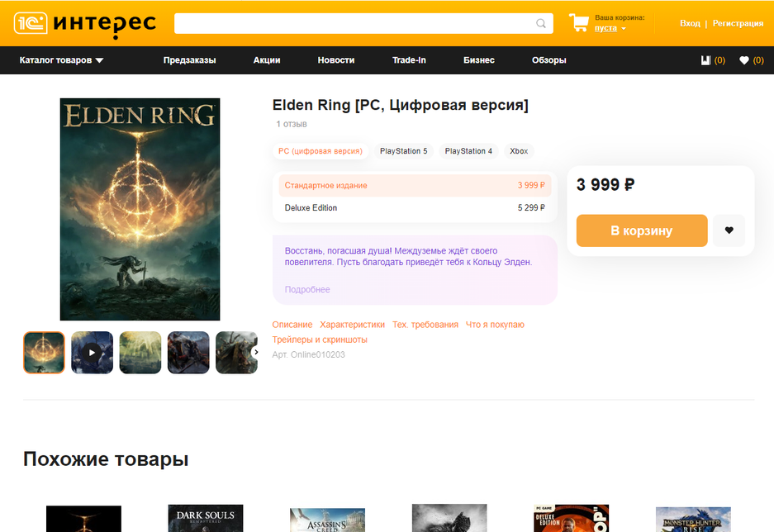Add to cart with В корзину button
This screenshot has width=774, height=532.
[x=642, y=230]
